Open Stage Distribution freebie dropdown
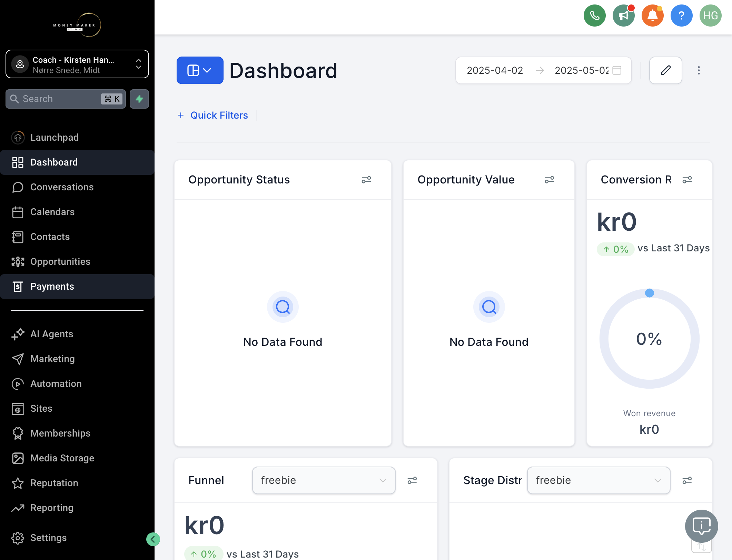 click(x=599, y=480)
